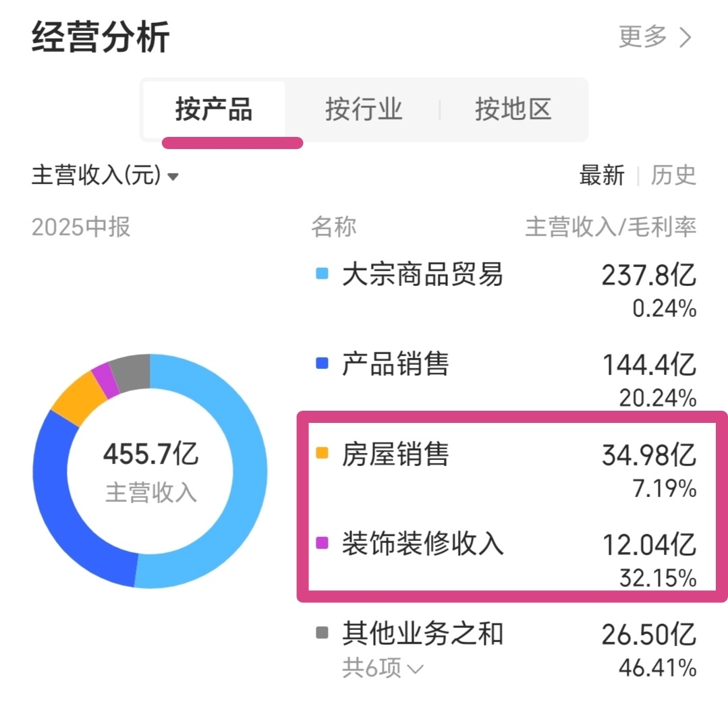Click the light blue 大宗商品贸易 legend square
Image resolution: width=728 pixels, height=721 pixels.
coord(323,274)
